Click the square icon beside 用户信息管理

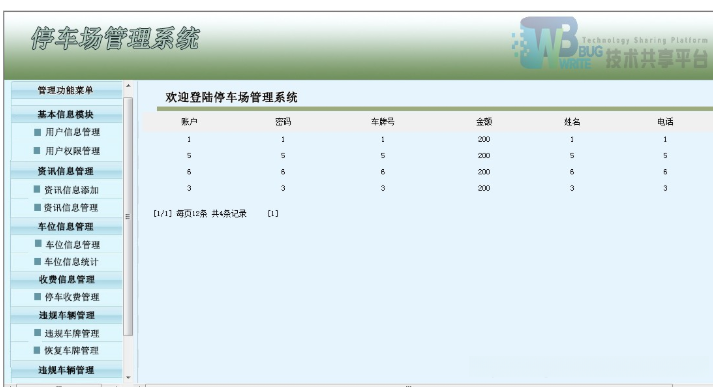[38, 132]
